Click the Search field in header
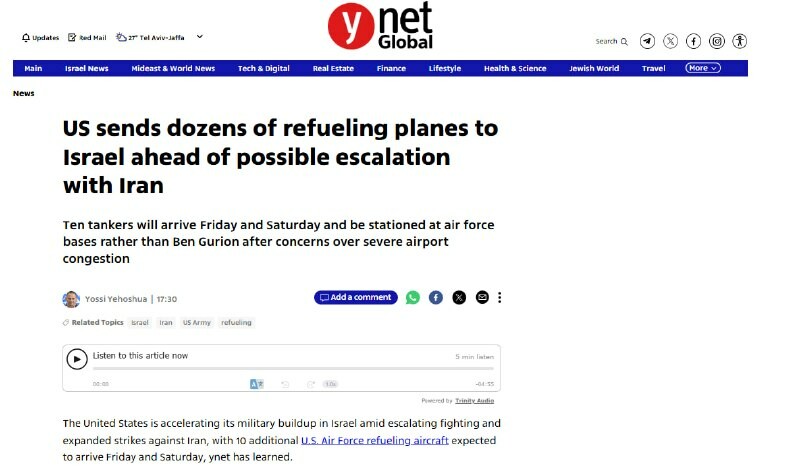The width and height of the screenshot is (800, 471). pyautogui.click(x=611, y=41)
